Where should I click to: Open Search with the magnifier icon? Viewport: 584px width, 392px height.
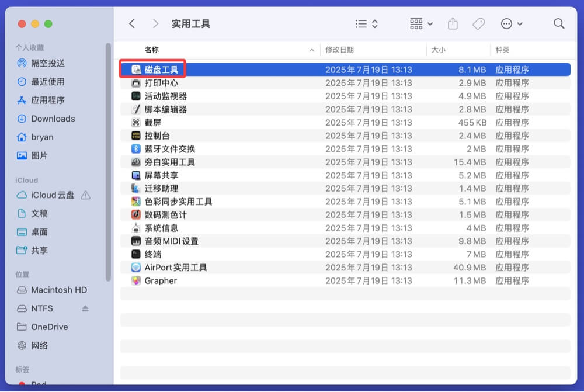tap(558, 23)
